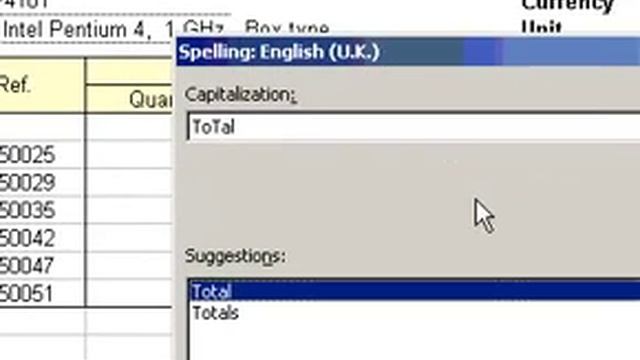Click cell 50047 in the Ref. column

[42, 266]
